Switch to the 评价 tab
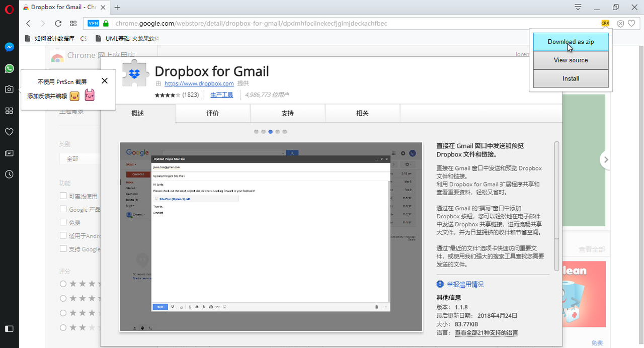 tap(213, 113)
